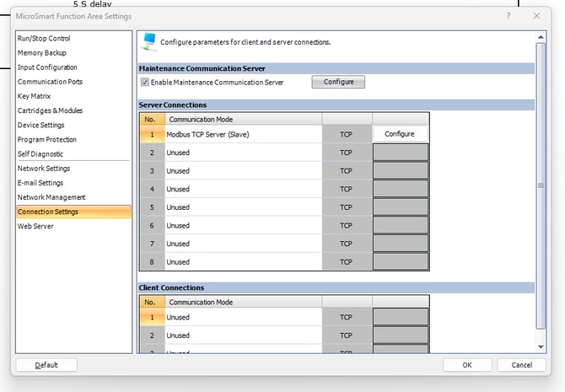Click row number 5 in Server Connections
Viewport: 565px width, 392px height.
point(152,207)
